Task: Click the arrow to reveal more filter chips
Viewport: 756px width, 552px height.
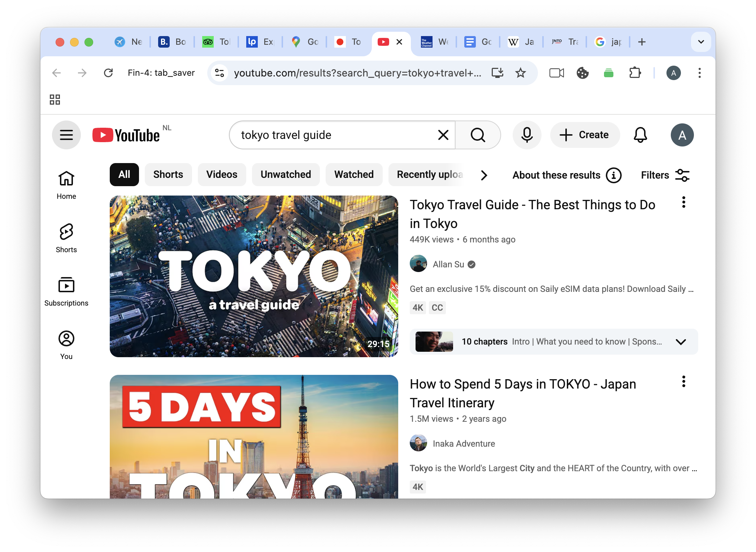Action: coord(484,175)
